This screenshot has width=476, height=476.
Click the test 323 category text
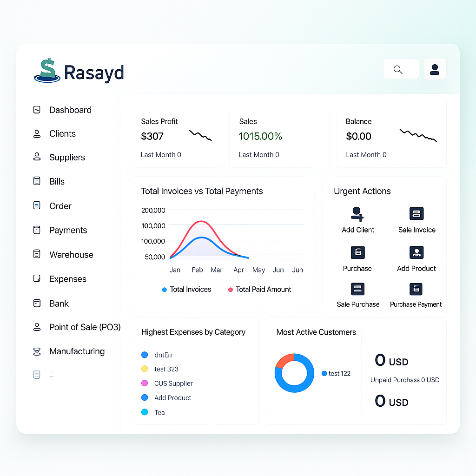click(x=166, y=369)
